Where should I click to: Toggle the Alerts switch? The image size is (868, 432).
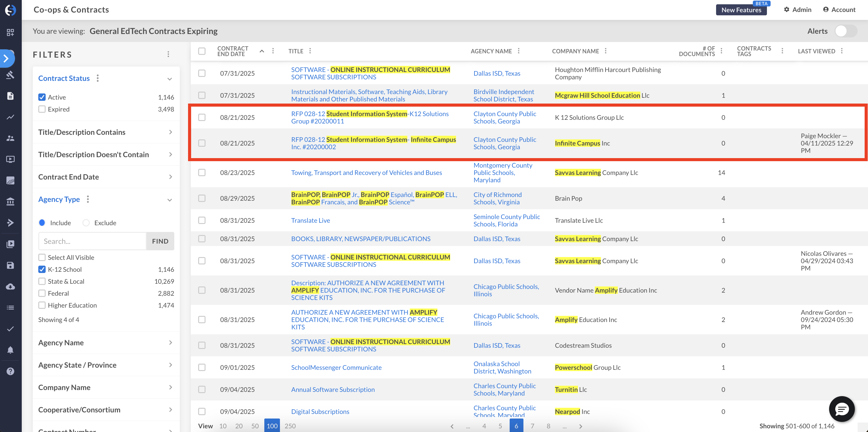[x=846, y=31]
